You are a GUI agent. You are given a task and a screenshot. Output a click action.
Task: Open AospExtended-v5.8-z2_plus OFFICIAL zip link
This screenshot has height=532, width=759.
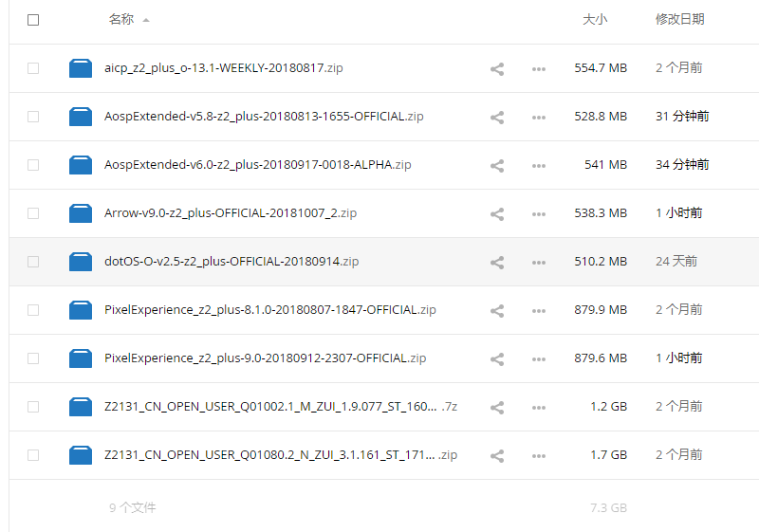tap(264, 117)
